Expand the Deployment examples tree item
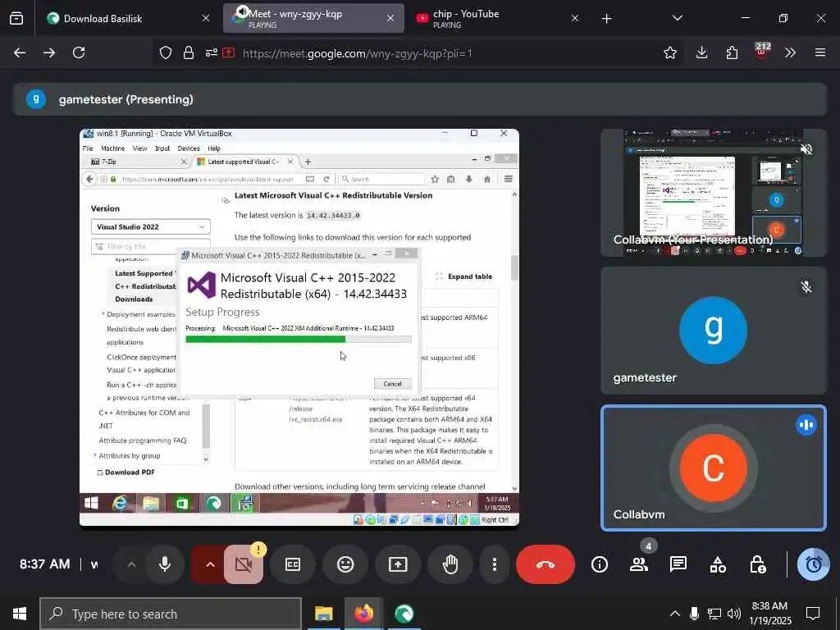 click(x=103, y=314)
